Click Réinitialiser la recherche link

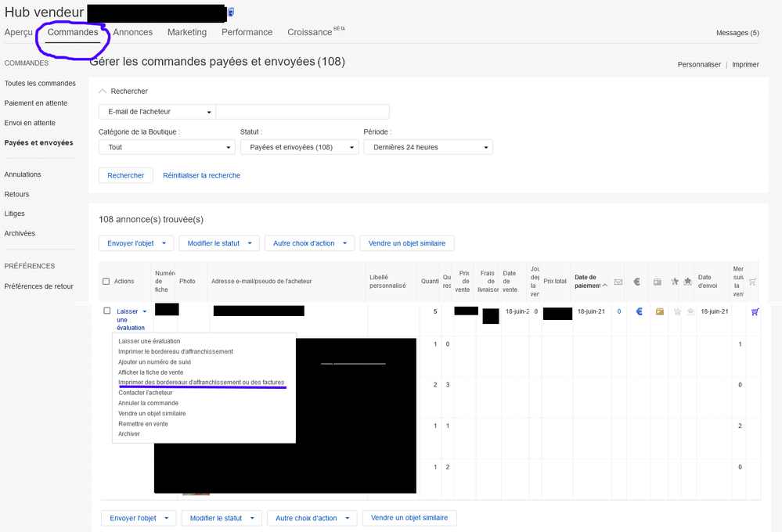pyautogui.click(x=201, y=175)
